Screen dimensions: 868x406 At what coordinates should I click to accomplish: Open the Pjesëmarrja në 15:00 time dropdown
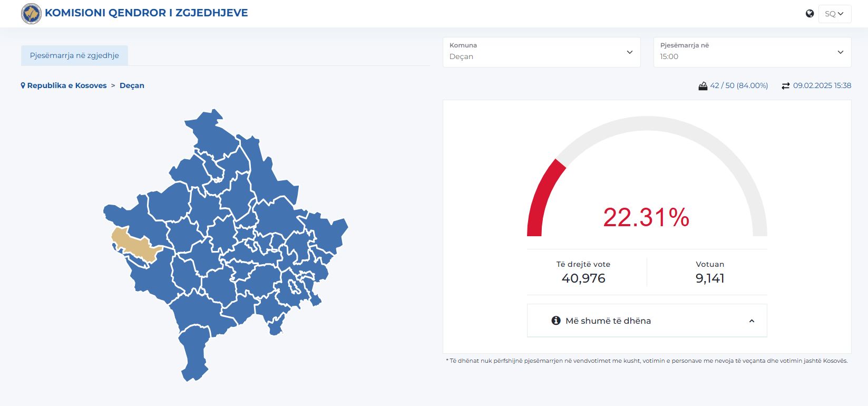coord(752,52)
